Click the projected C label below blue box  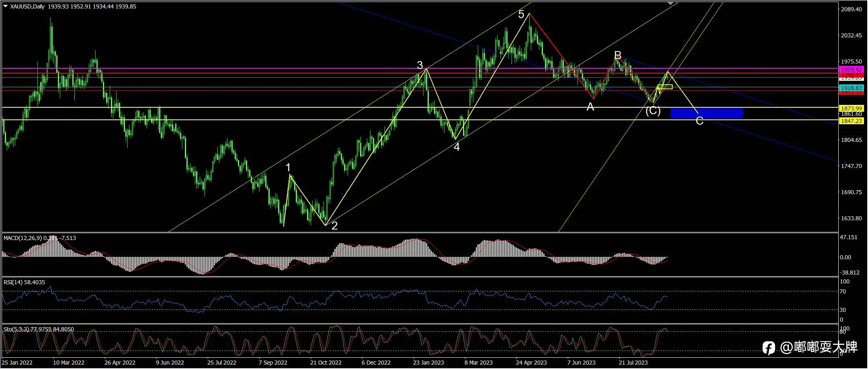pos(699,121)
